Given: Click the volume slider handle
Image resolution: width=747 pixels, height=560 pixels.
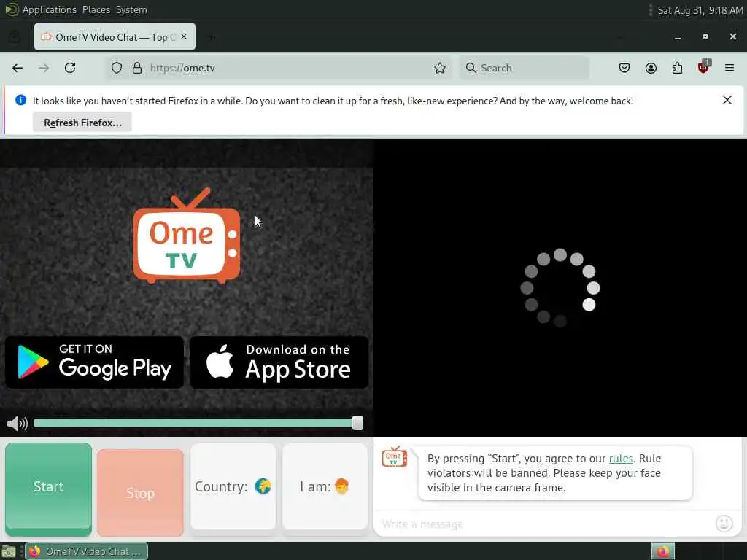Looking at the screenshot, I should pos(357,423).
